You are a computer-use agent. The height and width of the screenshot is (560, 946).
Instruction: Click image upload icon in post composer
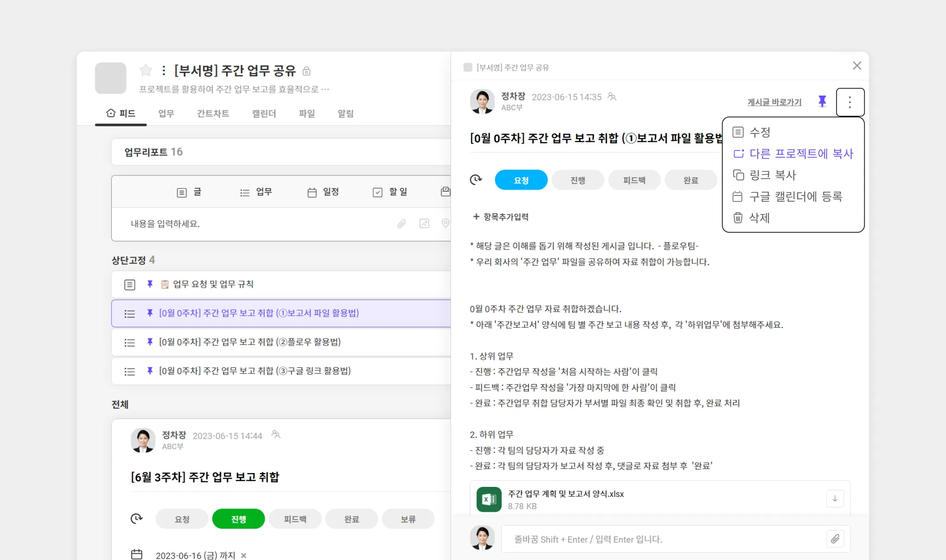[424, 224]
